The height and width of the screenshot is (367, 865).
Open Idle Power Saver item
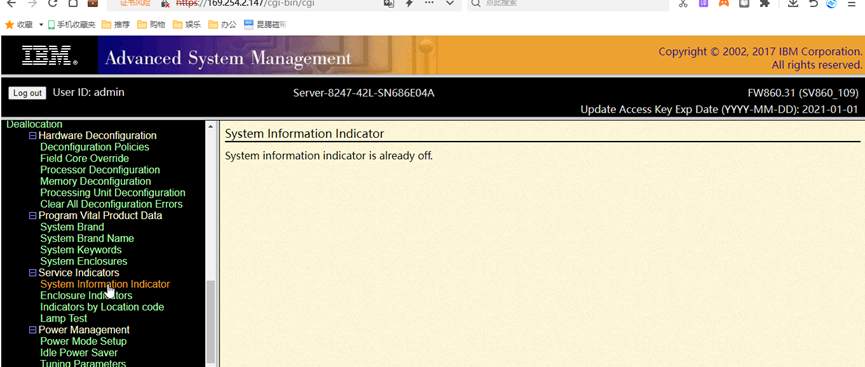(78, 353)
